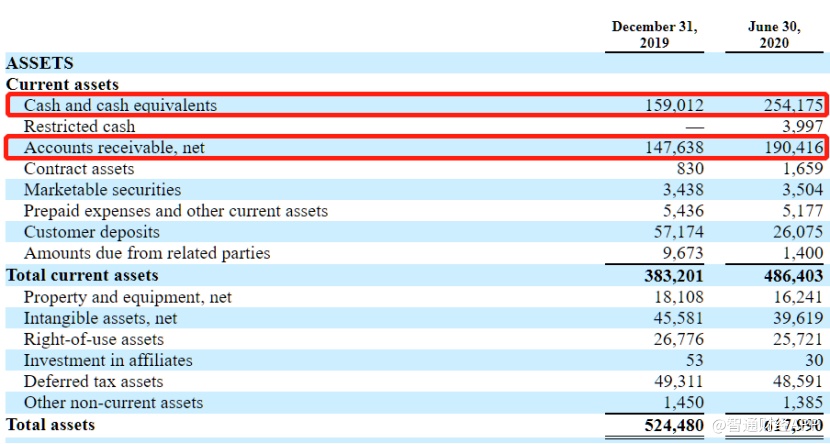Click the deferred tax value 49,311

(x=679, y=382)
